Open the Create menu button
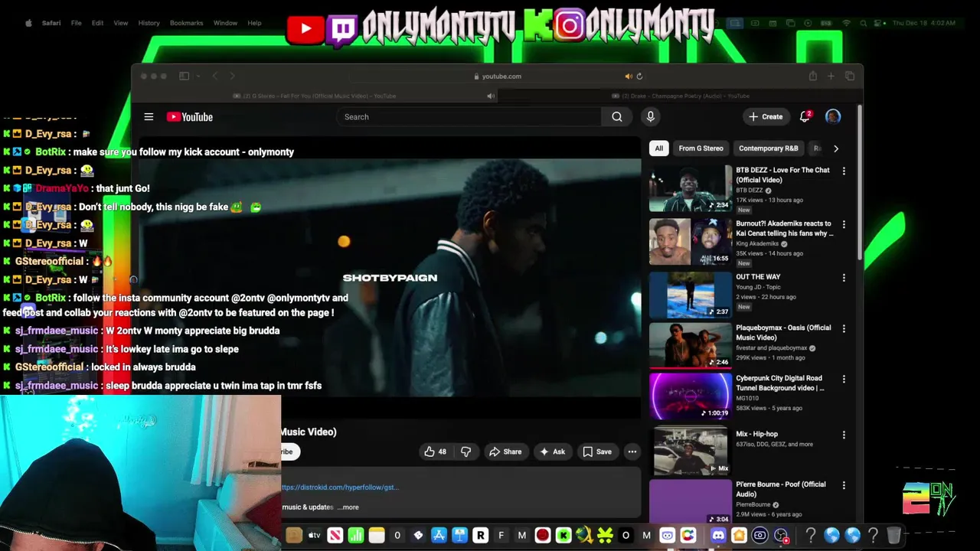This screenshot has width=980, height=551. point(766,117)
